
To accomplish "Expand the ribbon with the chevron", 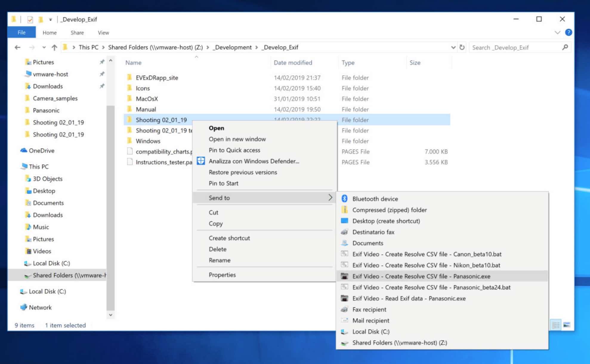I will [557, 32].
